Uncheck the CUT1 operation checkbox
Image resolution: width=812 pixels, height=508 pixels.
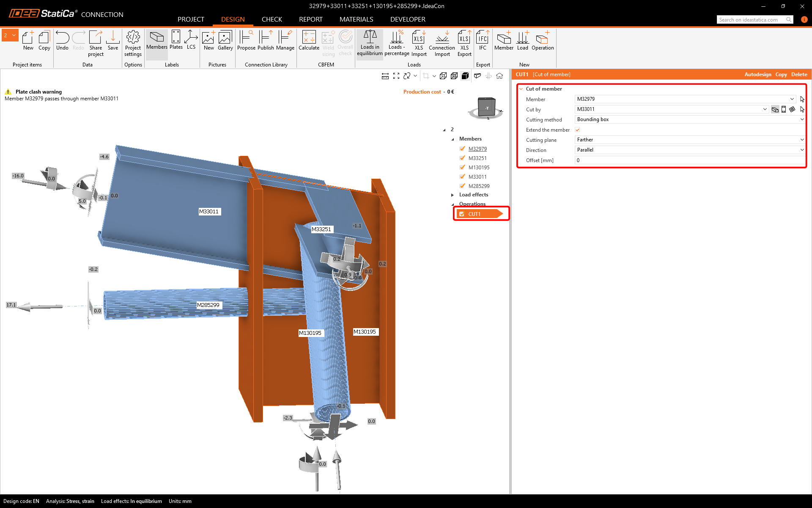click(x=462, y=214)
